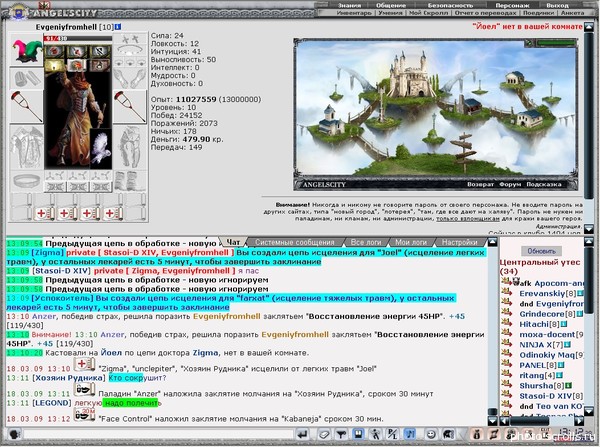Image resolution: width=600 pixels, height=447 pixels.
Task: Switch to the Чат tab
Action: [233, 242]
